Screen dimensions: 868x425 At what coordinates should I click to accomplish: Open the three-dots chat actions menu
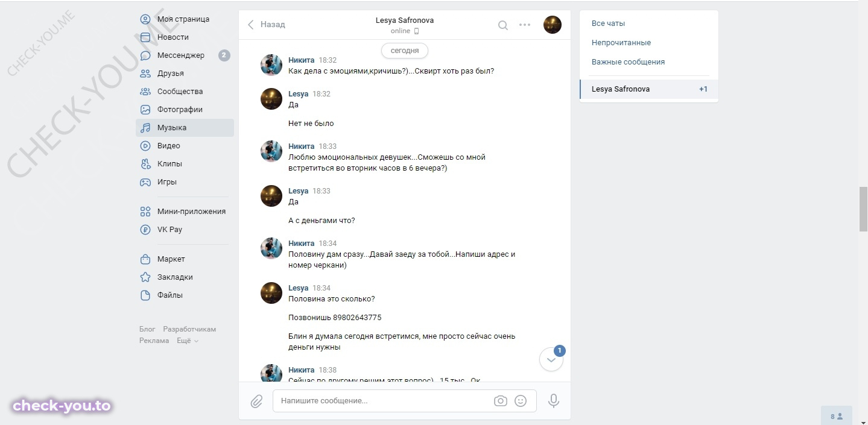click(525, 25)
